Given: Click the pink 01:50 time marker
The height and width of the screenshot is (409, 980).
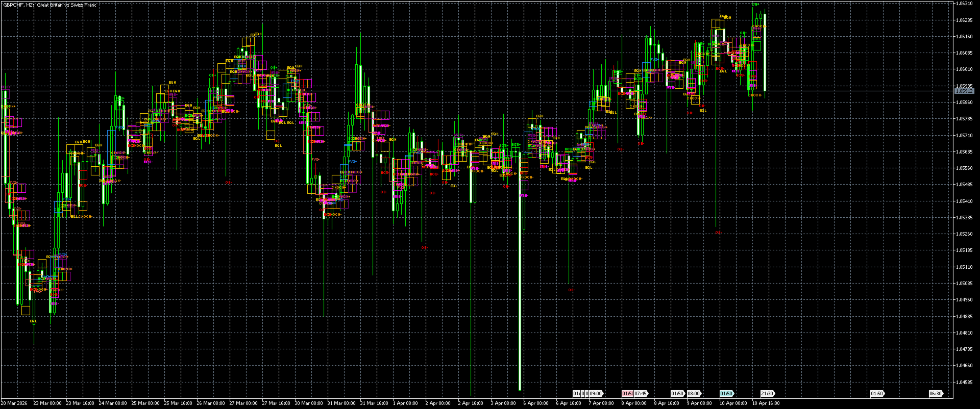Looking at the screenshot, I should pyautogui.click(x=627, y=394).
